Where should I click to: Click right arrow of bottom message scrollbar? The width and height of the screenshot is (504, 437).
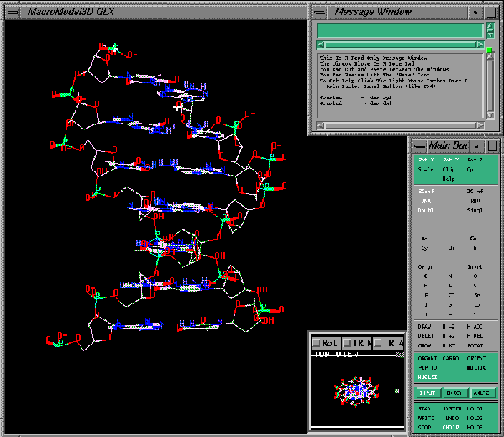(x=480, y=125)
